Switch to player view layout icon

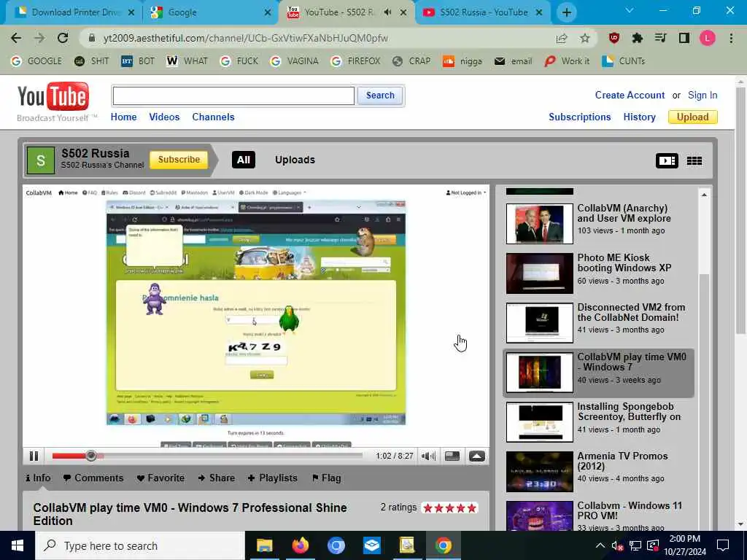coord(667,161)
